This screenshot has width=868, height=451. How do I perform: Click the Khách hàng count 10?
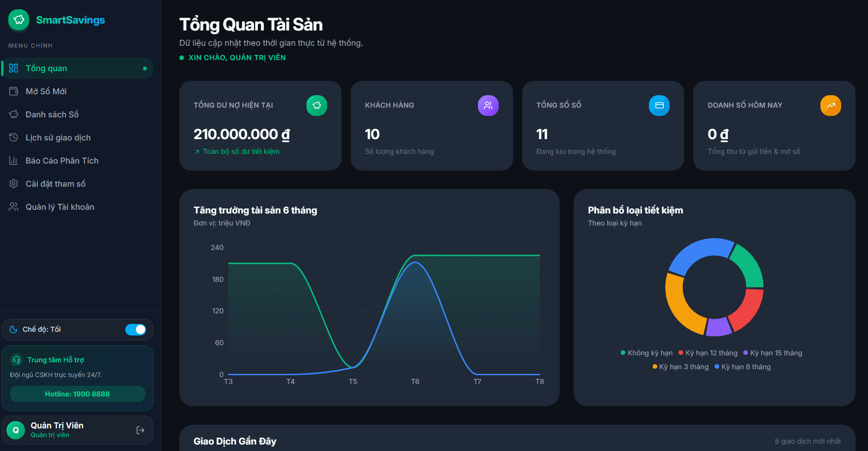(x=372, y=134)
